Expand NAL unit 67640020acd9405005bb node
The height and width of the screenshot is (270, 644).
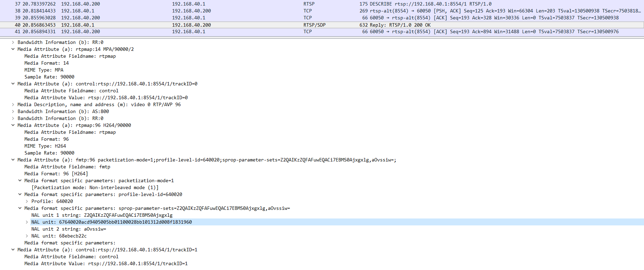(27, 222)
